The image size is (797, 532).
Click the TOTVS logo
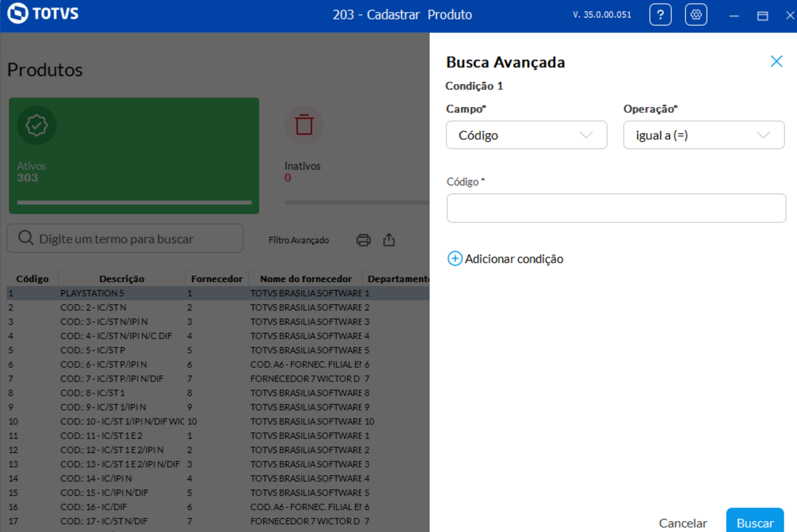43,13
